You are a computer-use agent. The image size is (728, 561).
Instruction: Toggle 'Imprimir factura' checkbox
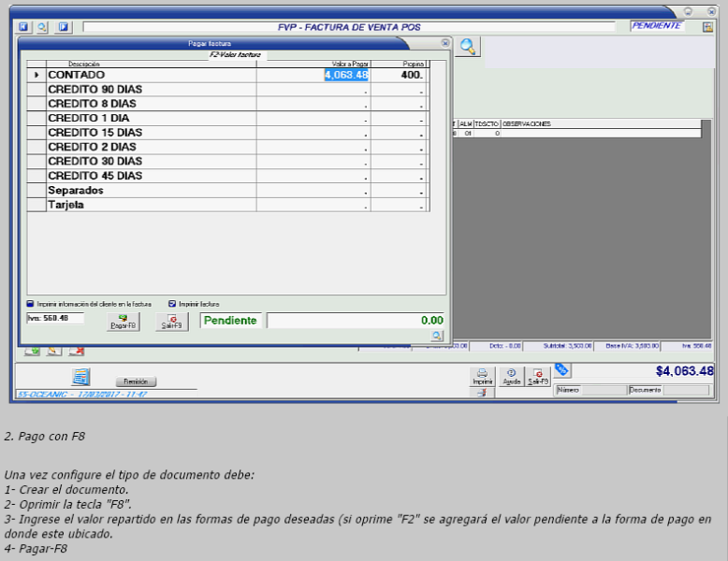click(172, 304)
